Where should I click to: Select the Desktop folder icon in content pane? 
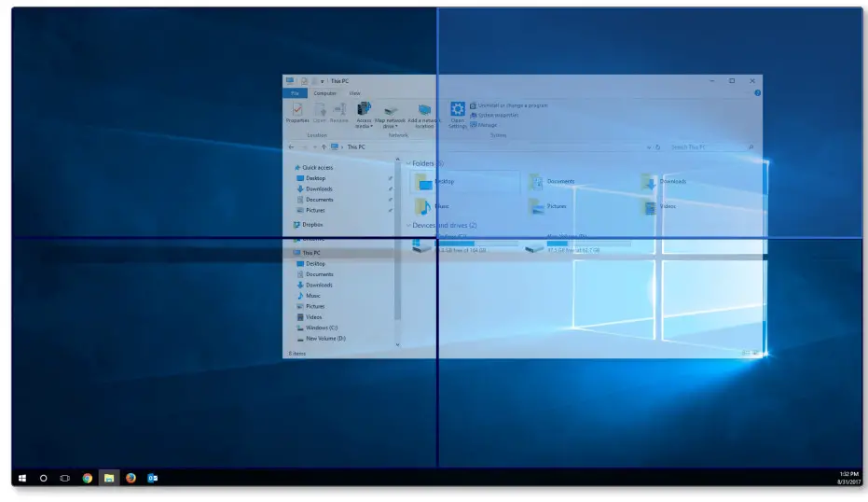click(x=423, y=182)
